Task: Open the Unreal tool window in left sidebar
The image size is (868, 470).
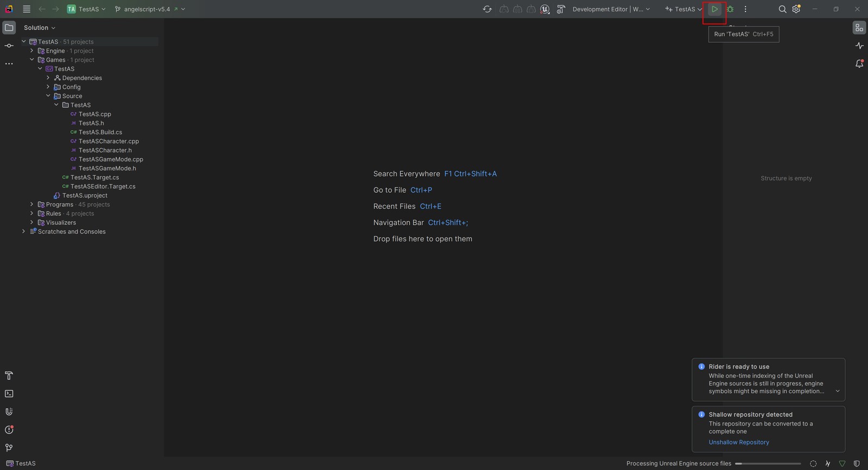Action: point(9,411)
